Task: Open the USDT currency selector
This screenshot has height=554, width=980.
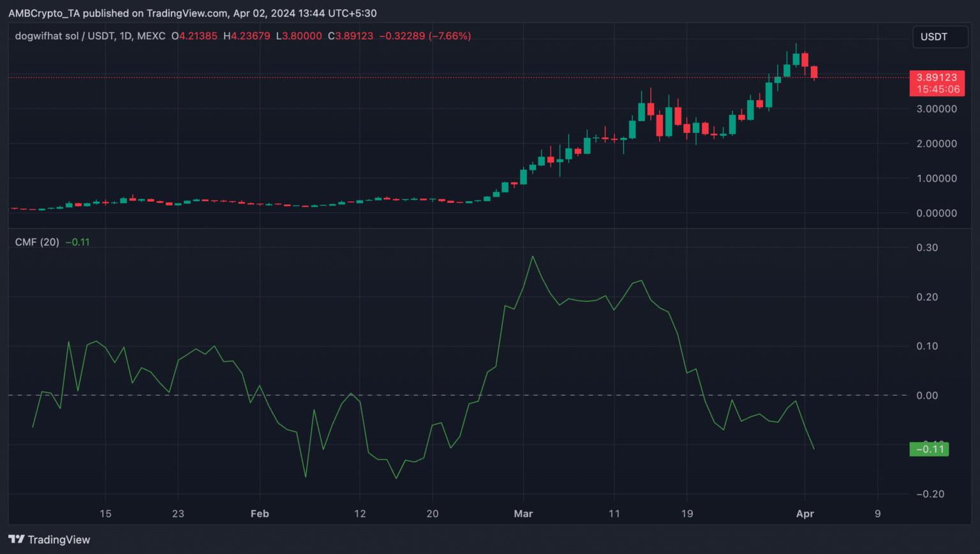Action: pos(933,37)
